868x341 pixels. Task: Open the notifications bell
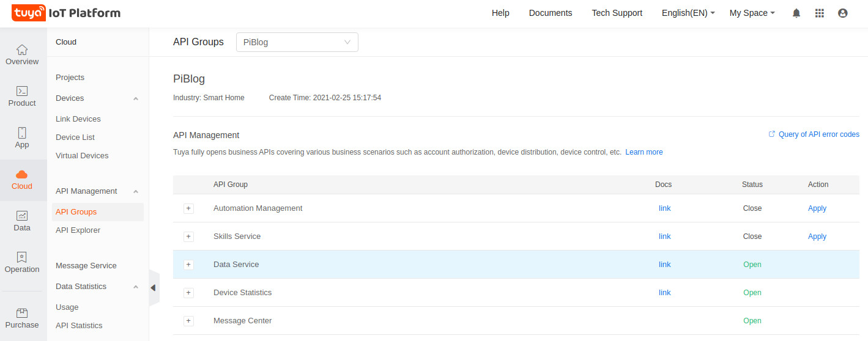796,13
